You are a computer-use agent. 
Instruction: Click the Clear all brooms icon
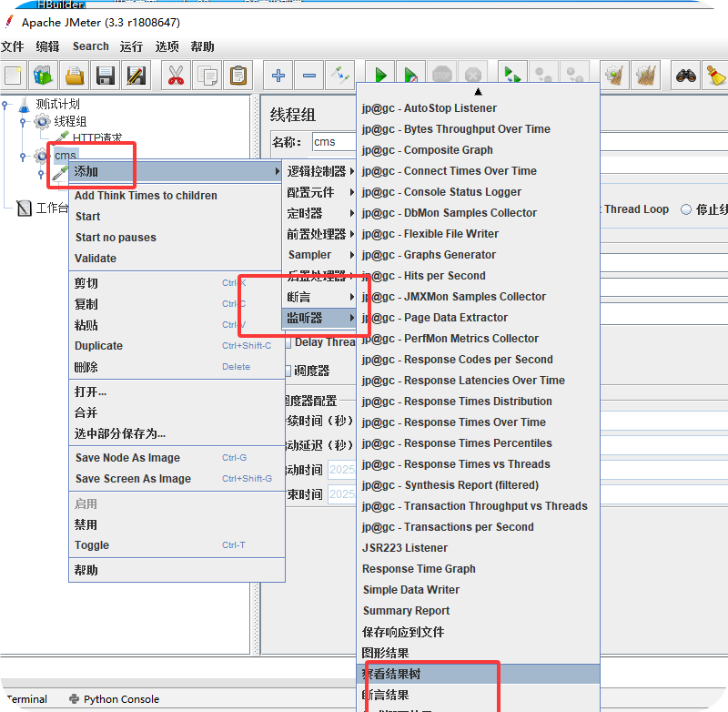(x=645, y=76)
